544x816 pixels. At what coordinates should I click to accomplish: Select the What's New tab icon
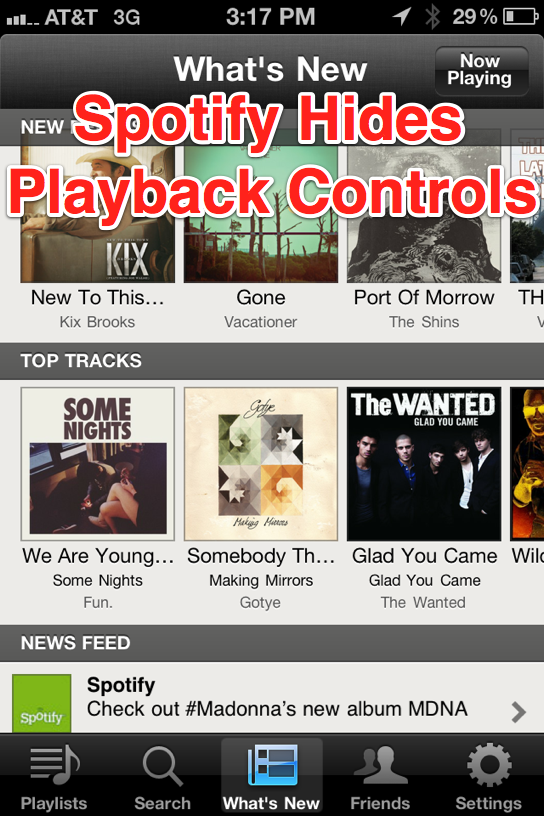(x=272, y=764)
